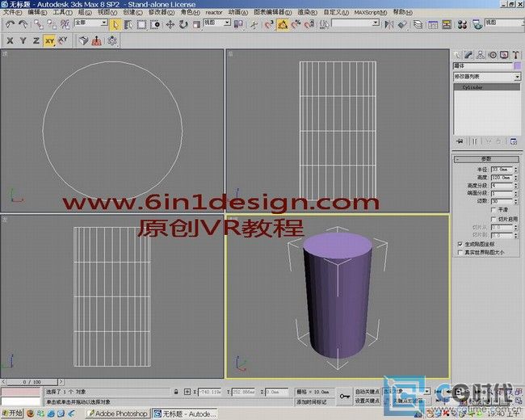The width and height of the screenshot is (525, 420).
Task: Select the Select and Rotate tool
Action: coord(183,24)
